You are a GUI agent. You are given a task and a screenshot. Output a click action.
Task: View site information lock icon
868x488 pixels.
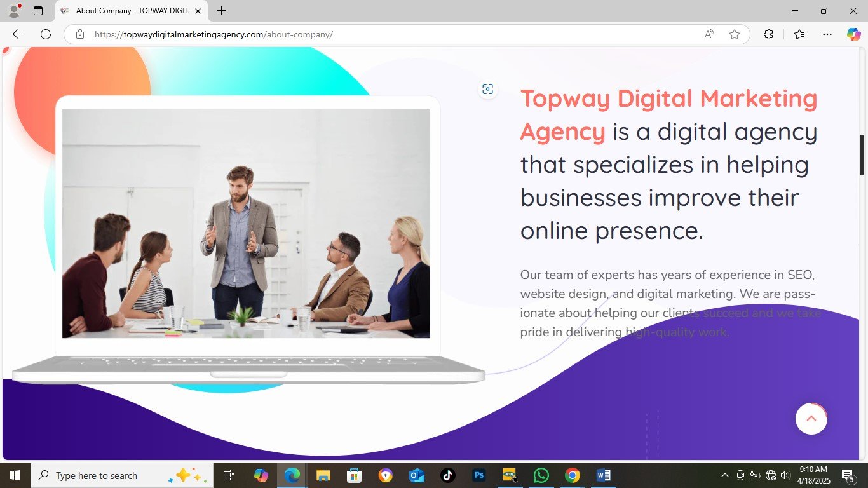[x=80, y=34]
